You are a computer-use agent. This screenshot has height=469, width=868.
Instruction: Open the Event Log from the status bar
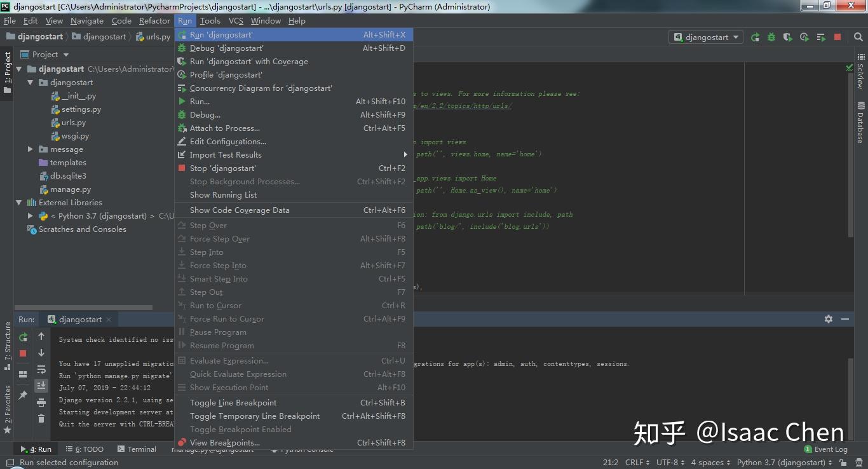(x=826, y=449)
